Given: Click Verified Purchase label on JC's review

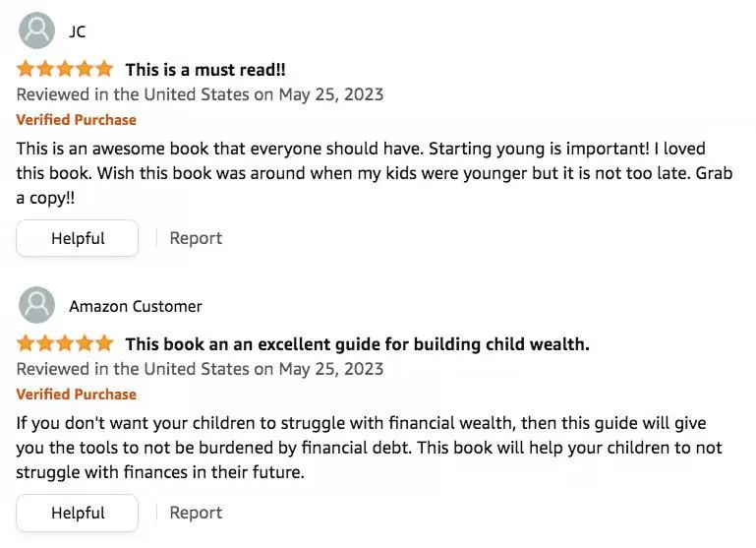Looking at the screenshot, I should [77, 120].
